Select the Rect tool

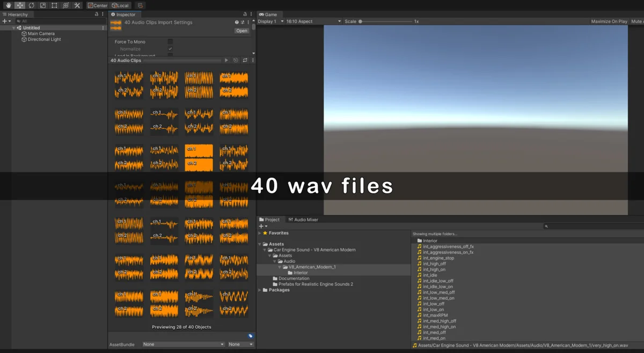pos(54,5)
